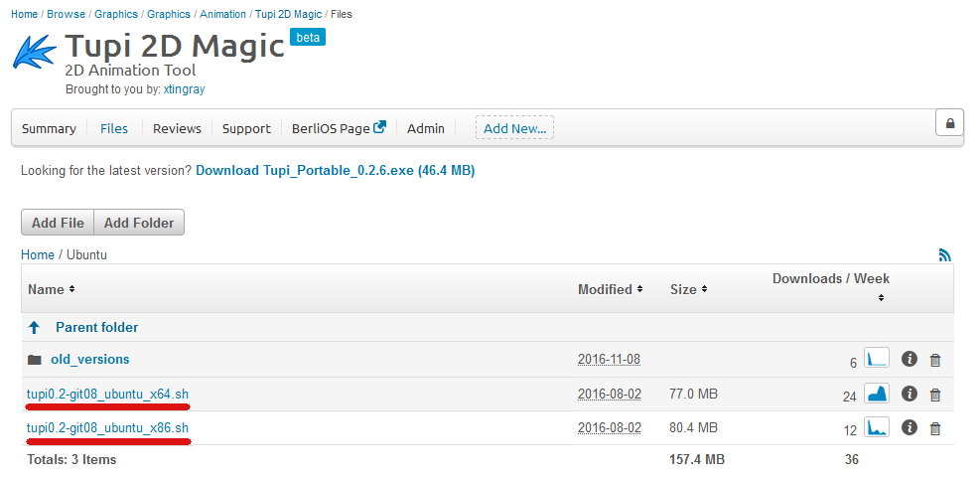Download Tupi_Portable_0.2.6.exe latest version link
Image resolution: width=980 pixels, height=479 pixels.
coord(335,171)
